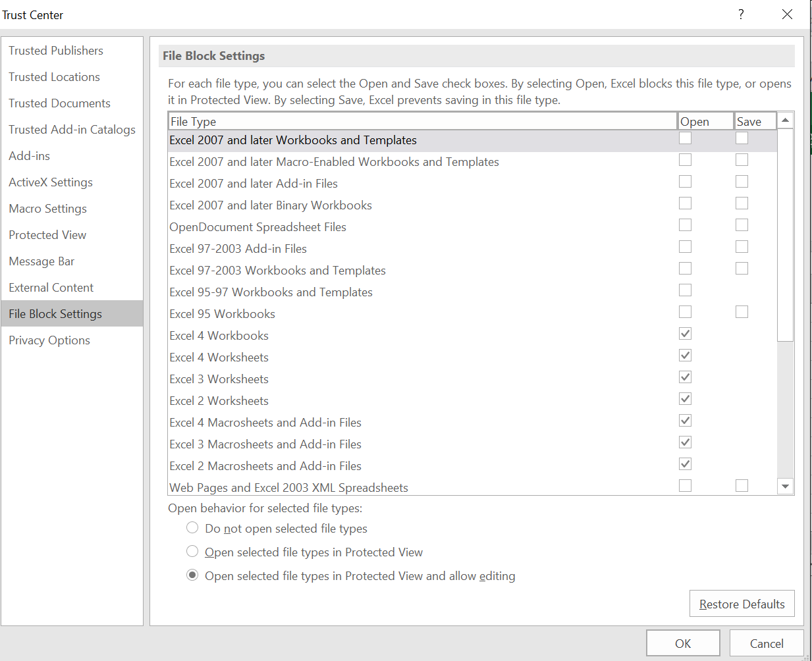The image size is (812, 661).
Task: Open the Message Bar section
Action: click(72, 261)
